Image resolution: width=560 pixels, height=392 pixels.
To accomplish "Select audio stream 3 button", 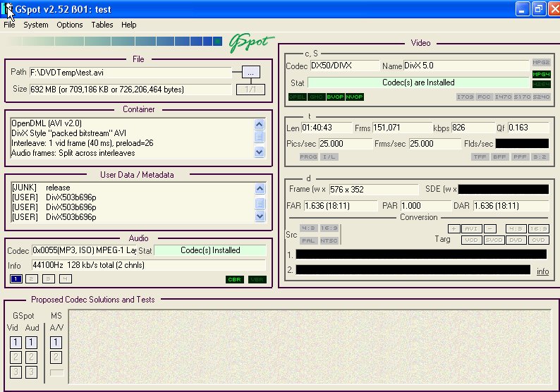I will pos(49,278).
